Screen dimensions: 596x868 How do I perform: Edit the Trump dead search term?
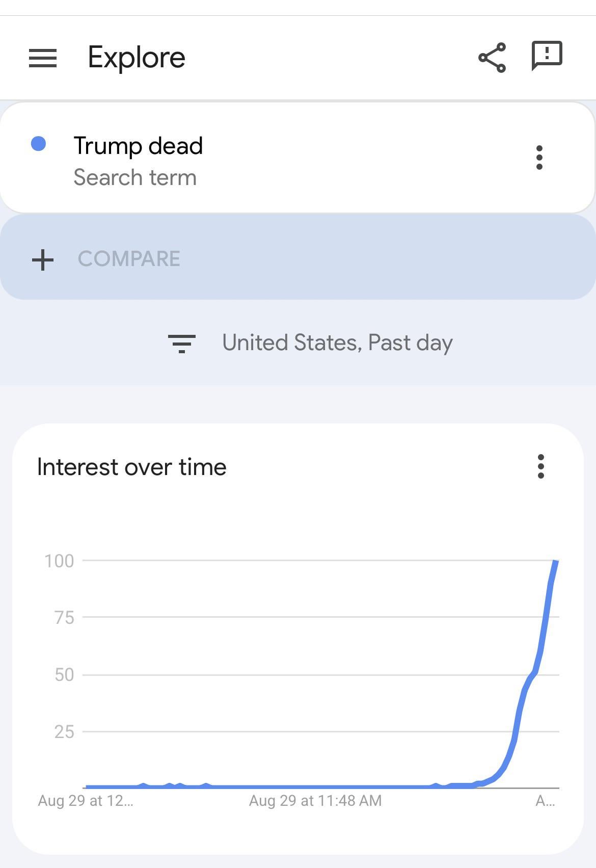pos(138,146)
